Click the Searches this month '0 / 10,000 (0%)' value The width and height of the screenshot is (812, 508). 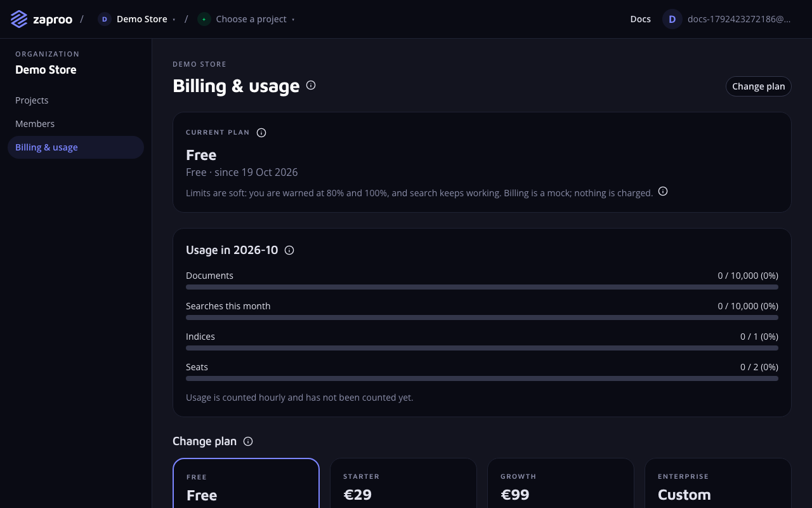tap(748, 306)
